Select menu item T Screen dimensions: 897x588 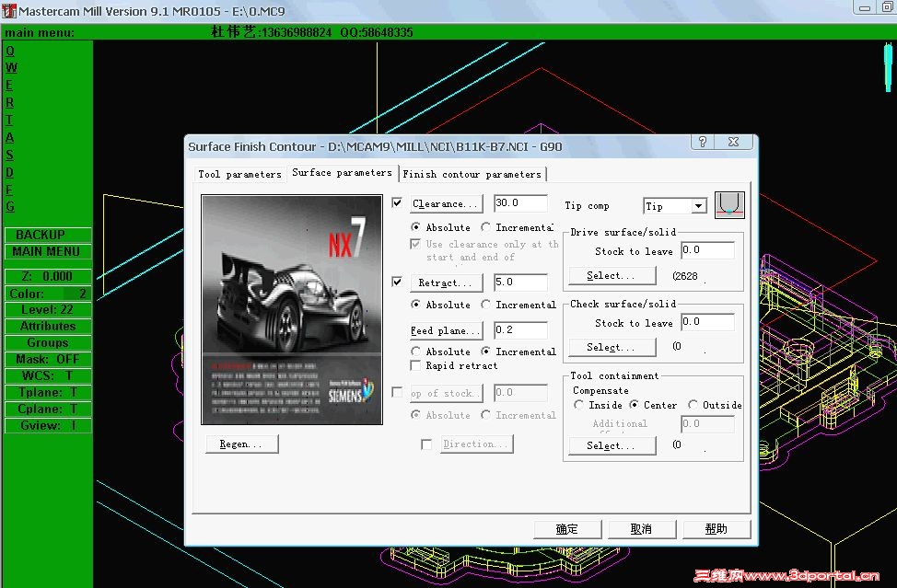click(x=9, y=120)
